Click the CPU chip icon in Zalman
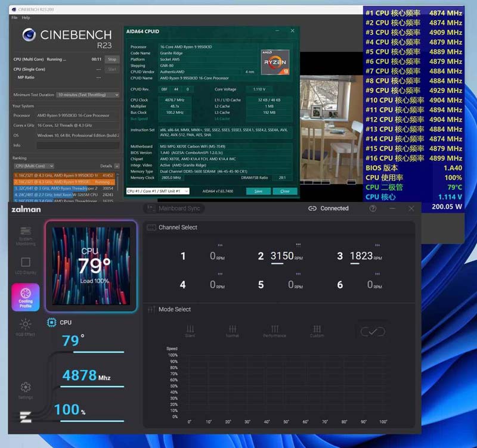Image resolution: width=477 pixels, height=448 pixels. (51, 322)
